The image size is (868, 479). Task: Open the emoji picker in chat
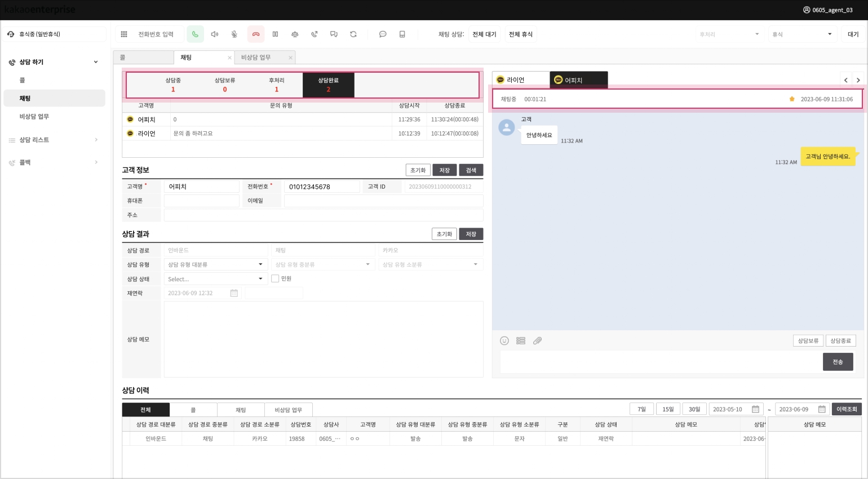pos(504,341)
